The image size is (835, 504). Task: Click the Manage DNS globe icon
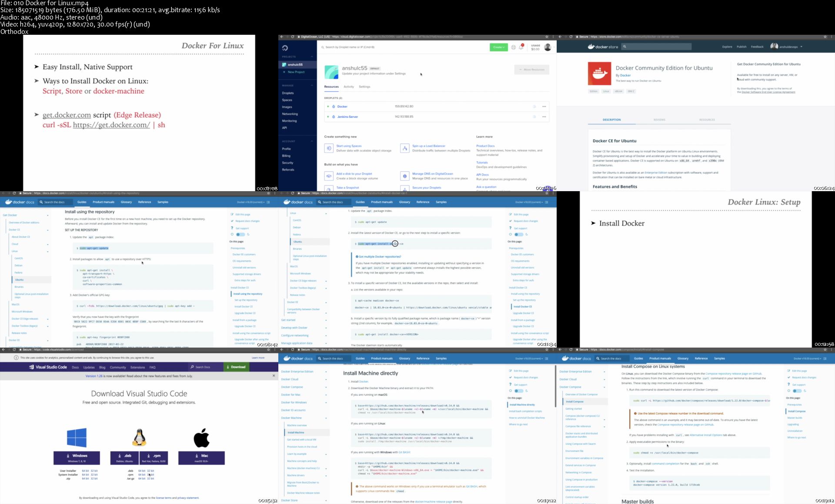tap(405, 176)
